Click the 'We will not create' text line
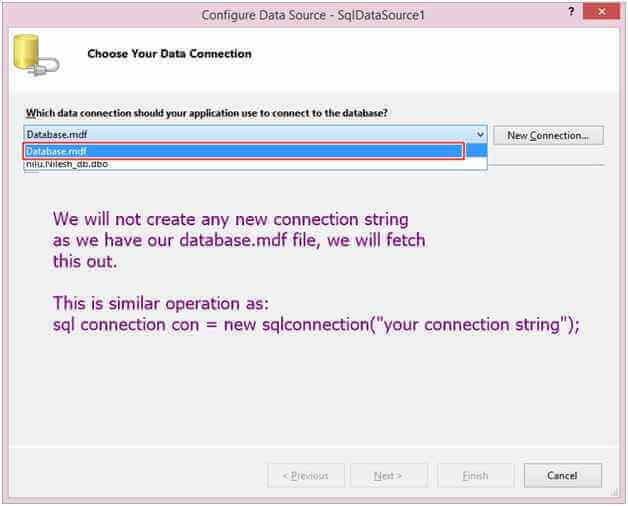 (x=231, y=218)
